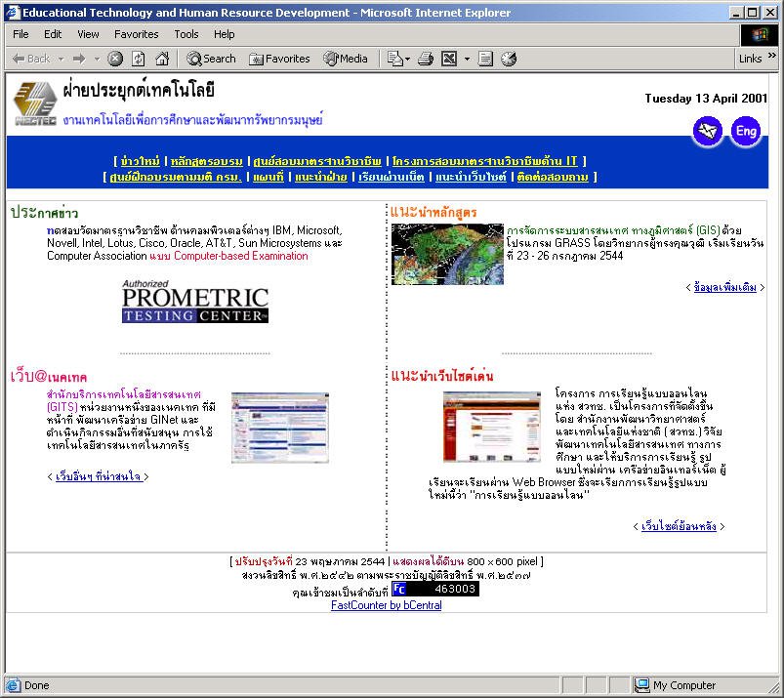This screenshot has height=698, width=784.
Task: Click the round mail envelope icon
Action: coord(708,131)
